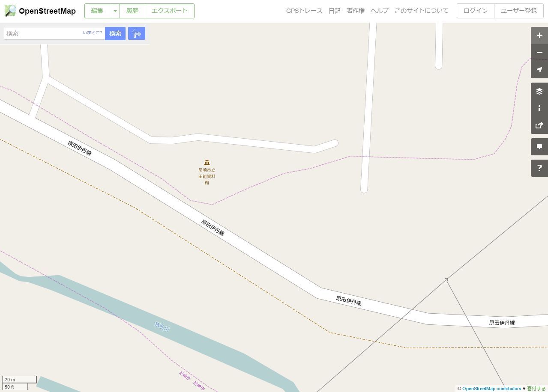Click the いまどこ? link
548x392 pixels.
(x=93, y=33)
